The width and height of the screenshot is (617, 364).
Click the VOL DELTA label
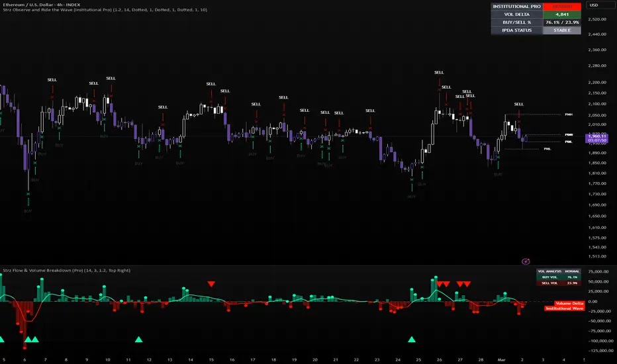[516, 15]
